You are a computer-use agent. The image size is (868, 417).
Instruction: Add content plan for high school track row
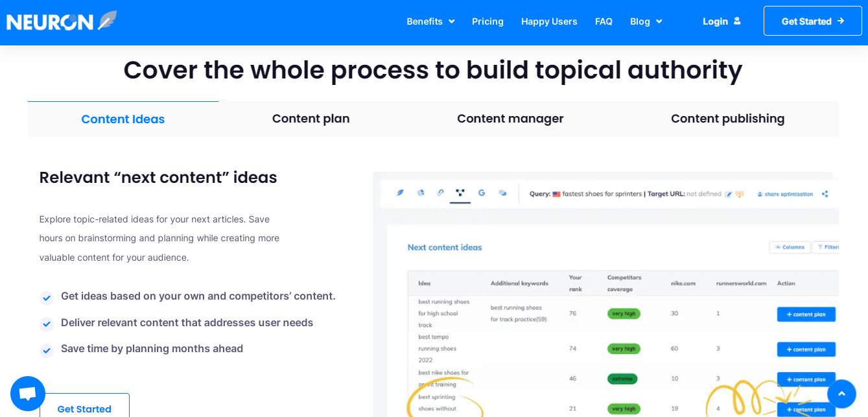[806, 314]
